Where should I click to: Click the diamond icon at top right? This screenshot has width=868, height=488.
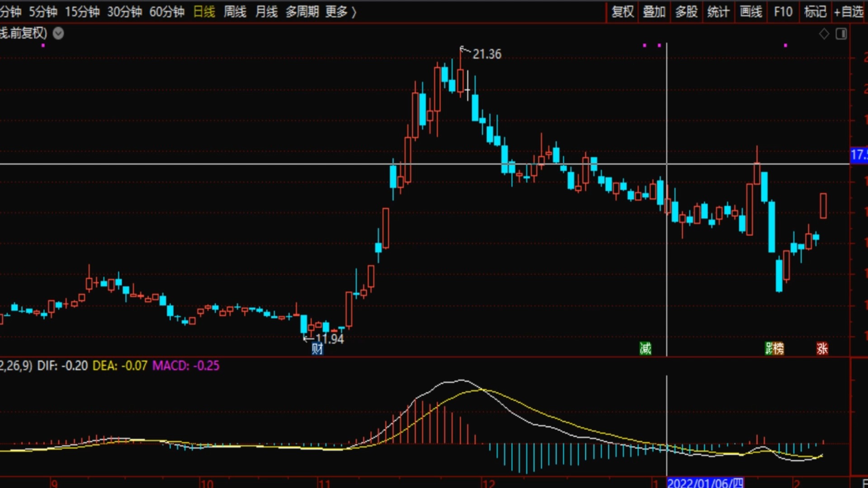824,34
